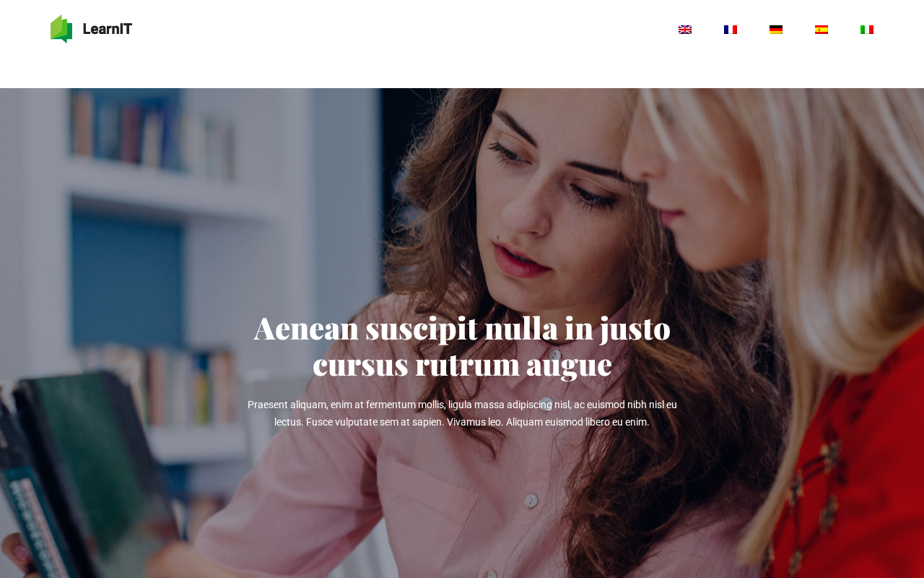The image size is (924, 578).
Task: Choose the German flag language option
Action: click(776, 30)
